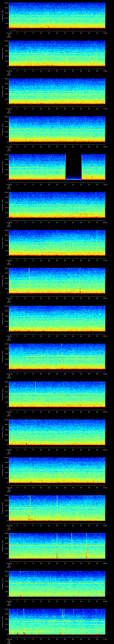The height and width of the screenshot is (644, 114).
Task: Click the 24:00 end time label
Action: [105, 374]
